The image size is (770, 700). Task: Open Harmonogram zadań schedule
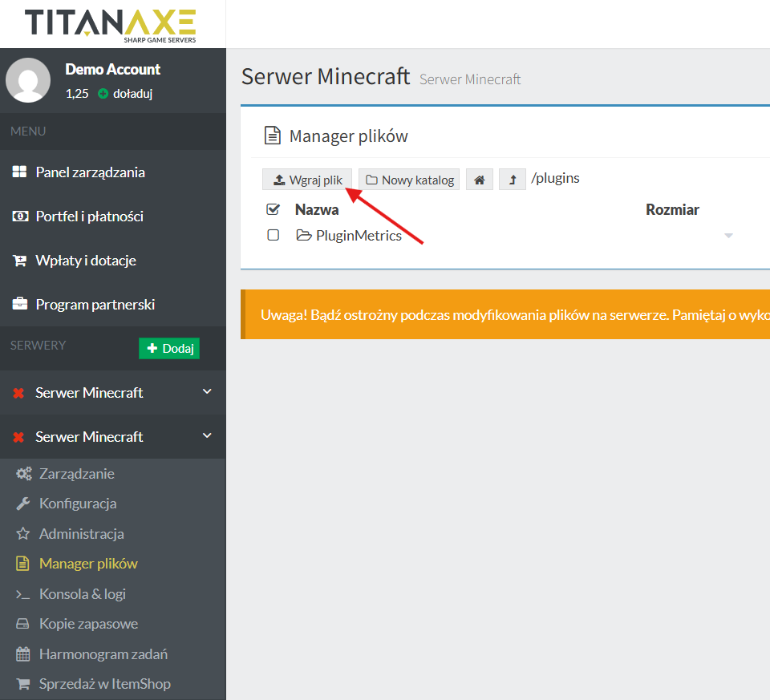pos(103,654)
